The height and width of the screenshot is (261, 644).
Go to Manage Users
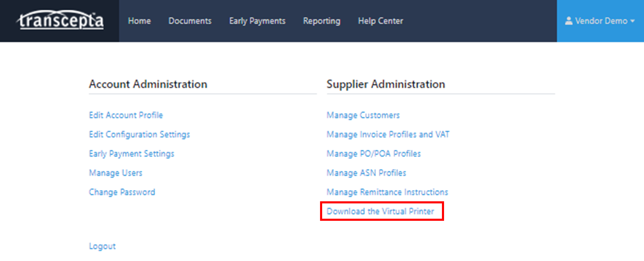(x=116, y=173)
